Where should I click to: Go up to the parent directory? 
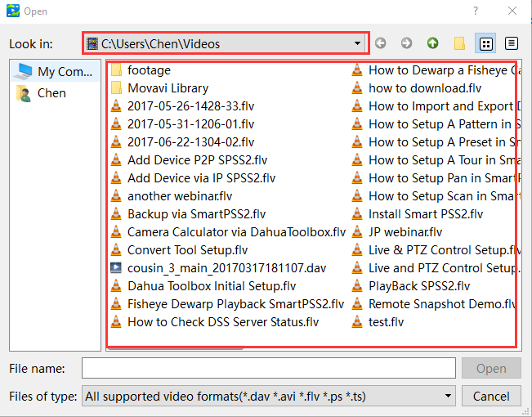point(432,43)
